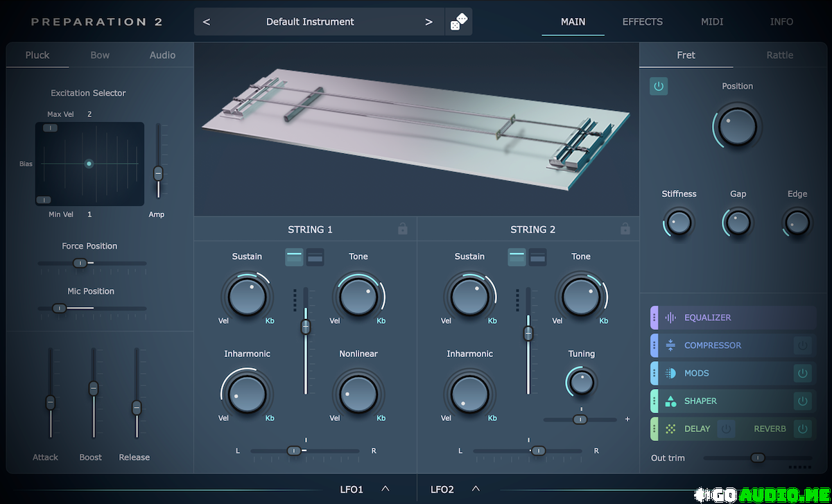Viewport: 832px width, 504px height.
Task: Select the Bow excitation tab
Action: pyautogui.click(x=100, y=55)
